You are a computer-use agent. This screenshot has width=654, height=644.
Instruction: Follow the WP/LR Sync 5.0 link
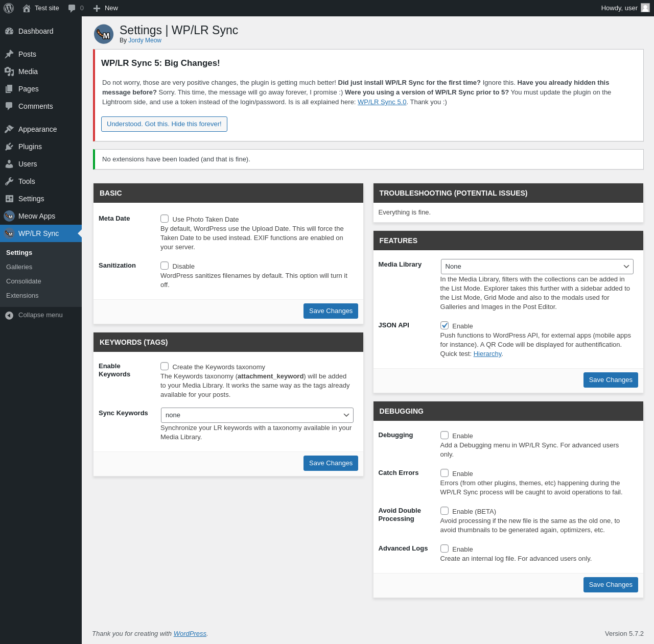[382, 102]
